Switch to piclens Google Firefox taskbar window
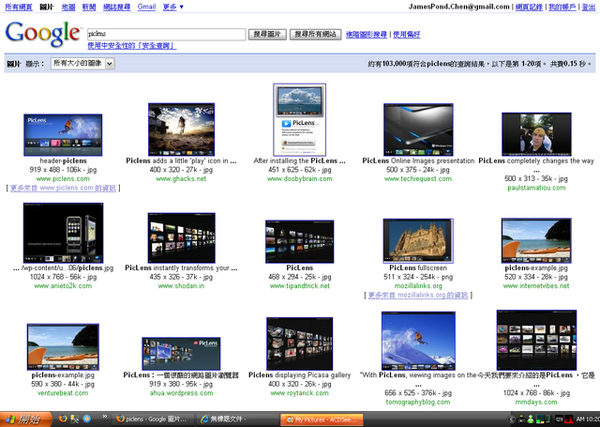600x427 pixels. pyautogui.click(x=152, y=419)
